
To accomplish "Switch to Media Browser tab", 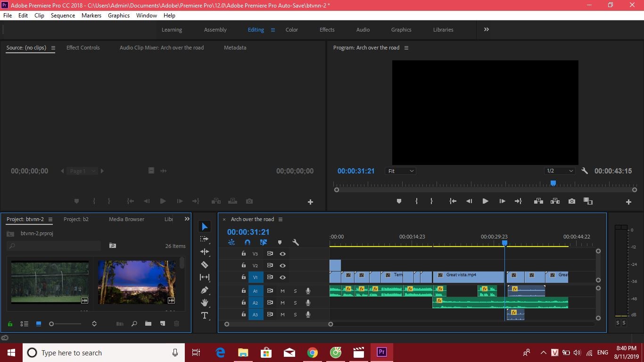I will point(126,219).
